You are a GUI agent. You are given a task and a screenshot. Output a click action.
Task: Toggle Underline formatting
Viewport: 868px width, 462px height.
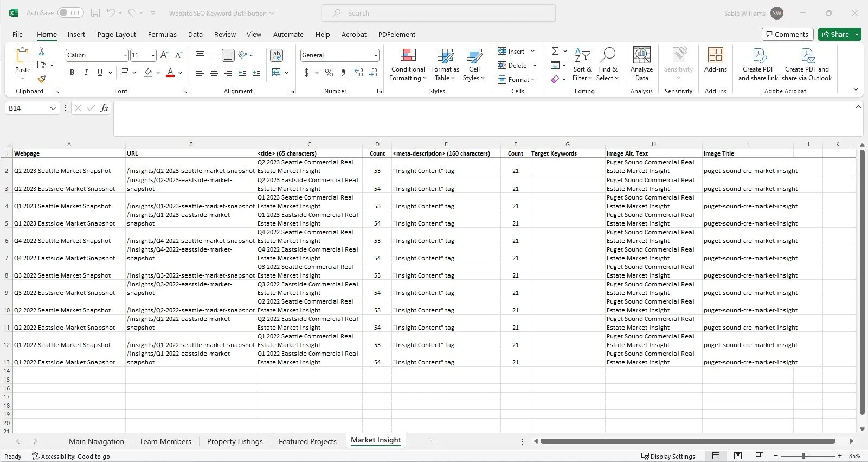click(x=100, y=73)
